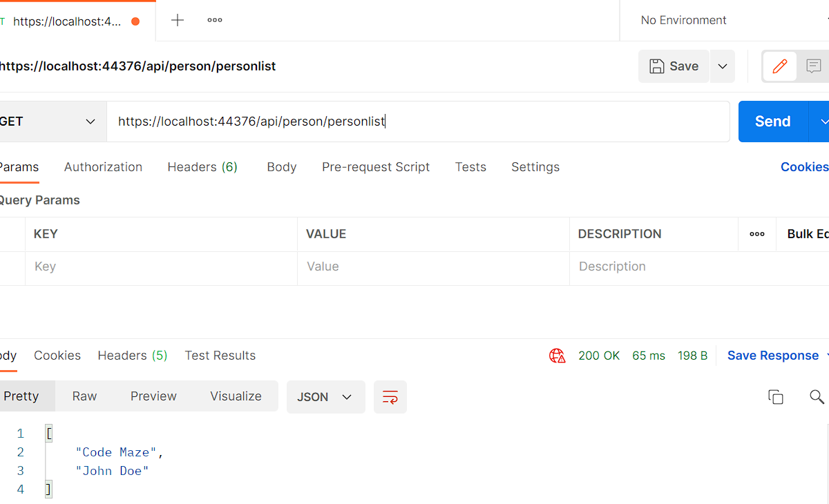Open the No Environment selector
This screenshot has width=829, height=504.
[683, 21]
